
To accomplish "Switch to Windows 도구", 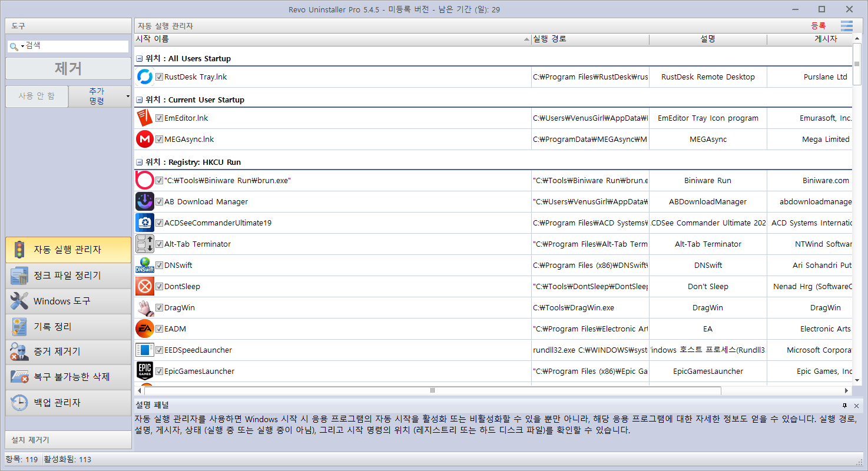I will [x=68, y=301].
